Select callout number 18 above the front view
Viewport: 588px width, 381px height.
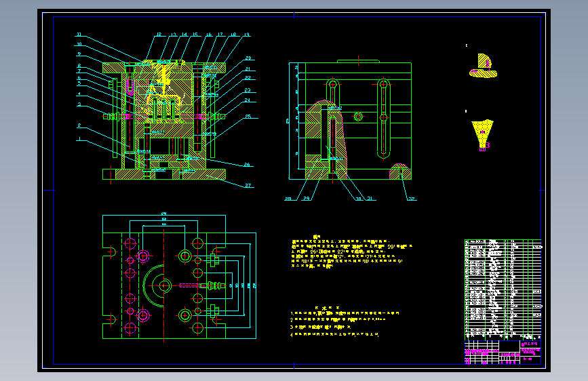click(233, 35)
